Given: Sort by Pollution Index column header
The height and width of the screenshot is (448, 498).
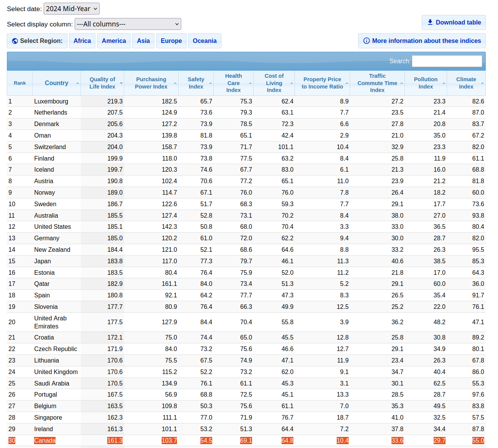Looking at the screenshot, I should [x=426, y=83].
